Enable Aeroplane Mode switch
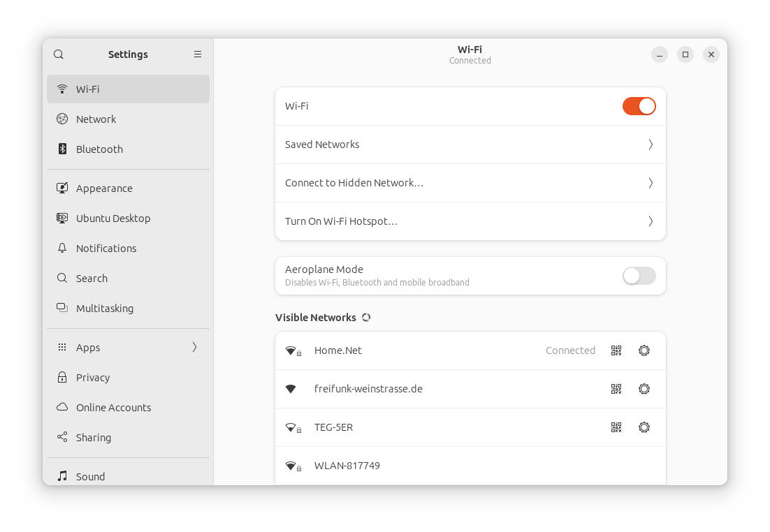This screenshot has width=770, height=532. 639,276
